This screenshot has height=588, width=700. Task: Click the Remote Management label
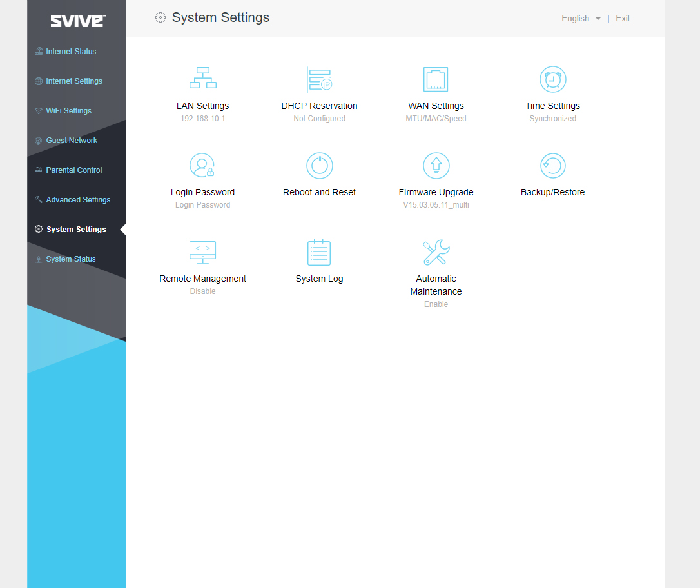coord(202,279)
